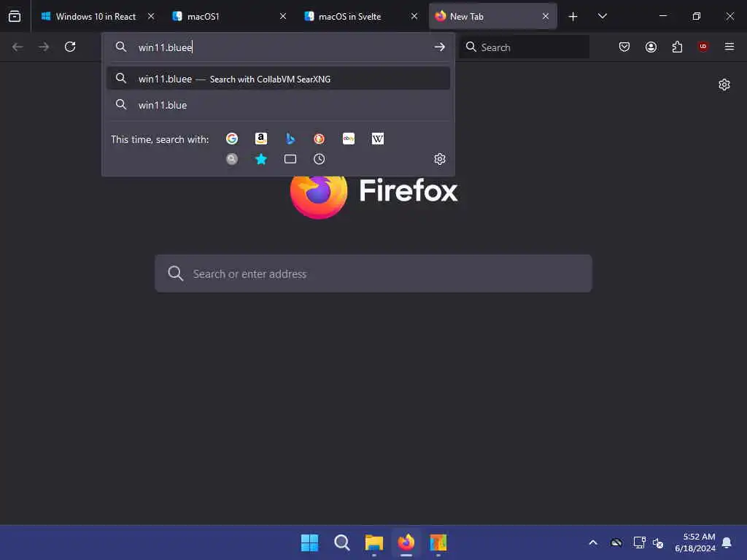Close the macOS in Svelte tab
The height and width of the screenshot is (560, 747).
[414, 16]
